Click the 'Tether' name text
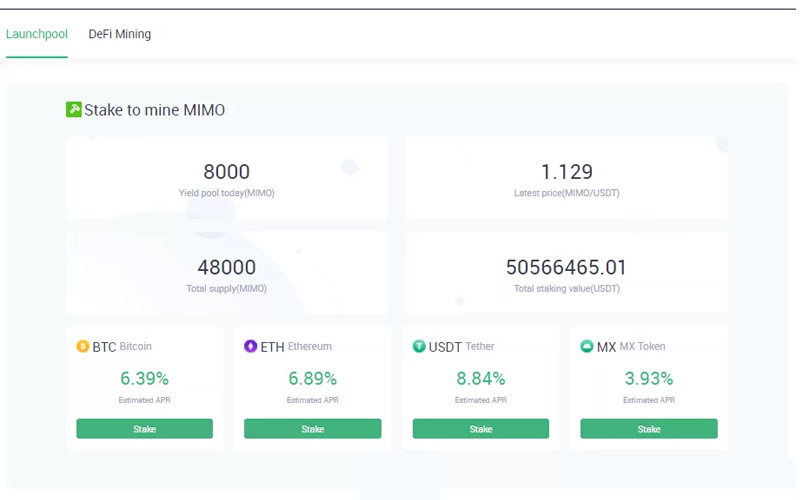Screen dimensions: 800x500 (480, 346)
